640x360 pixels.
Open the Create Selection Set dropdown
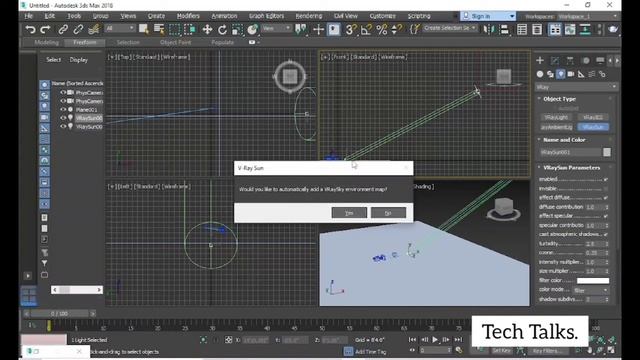click(449, 28)
